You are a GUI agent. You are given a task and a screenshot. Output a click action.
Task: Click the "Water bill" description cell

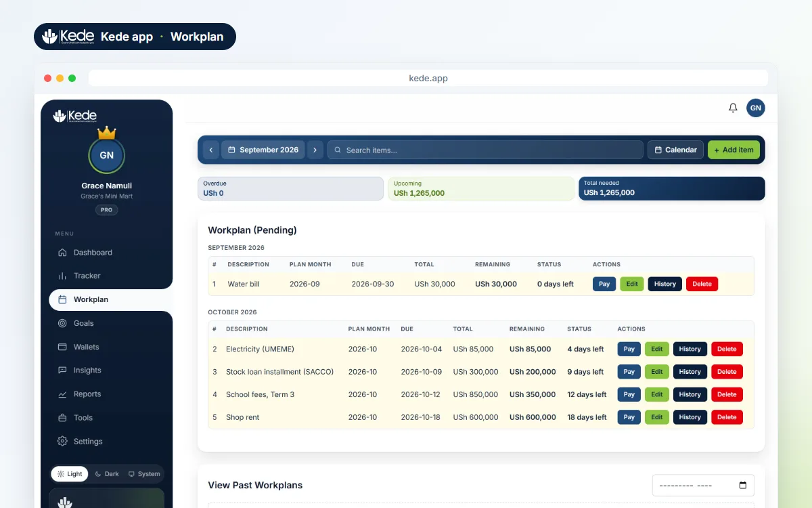[244, 284]
